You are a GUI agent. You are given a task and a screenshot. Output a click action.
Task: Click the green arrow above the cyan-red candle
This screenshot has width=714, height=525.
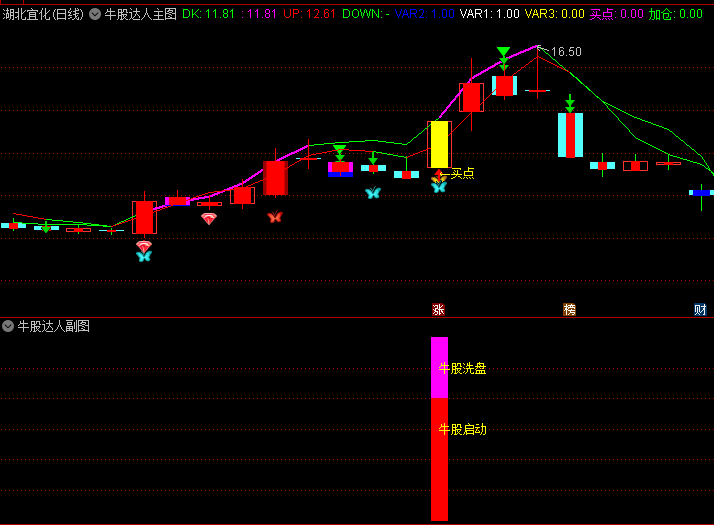[x=570, y=103]
